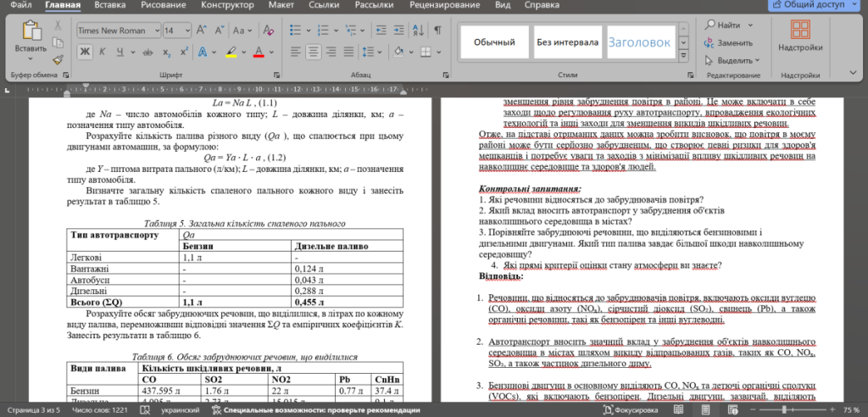
Task: Open the font size 14 dropdown
Action: 187,30
